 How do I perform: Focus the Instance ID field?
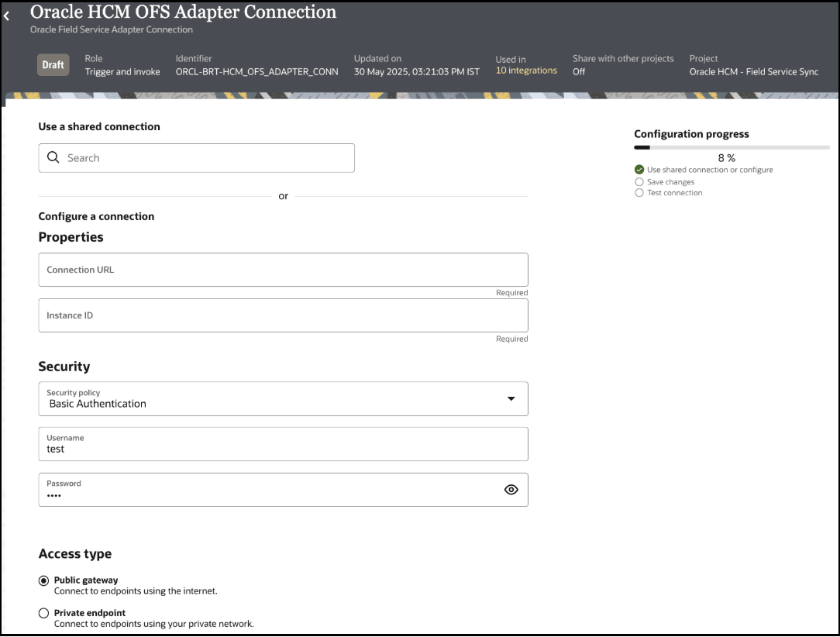tap(284, 315)
